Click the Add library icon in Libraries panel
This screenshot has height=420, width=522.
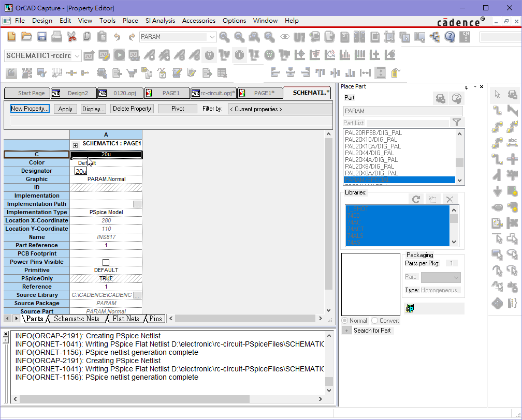pyautogui.click(x=433, y=200)
